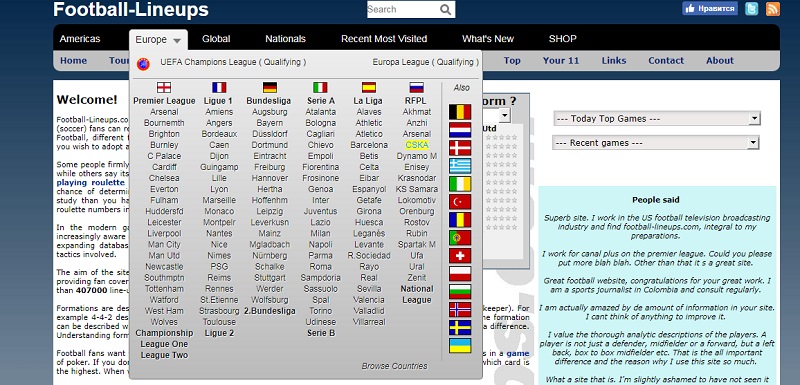Open the 2.Bundesliga link

(x=270, y=311)
